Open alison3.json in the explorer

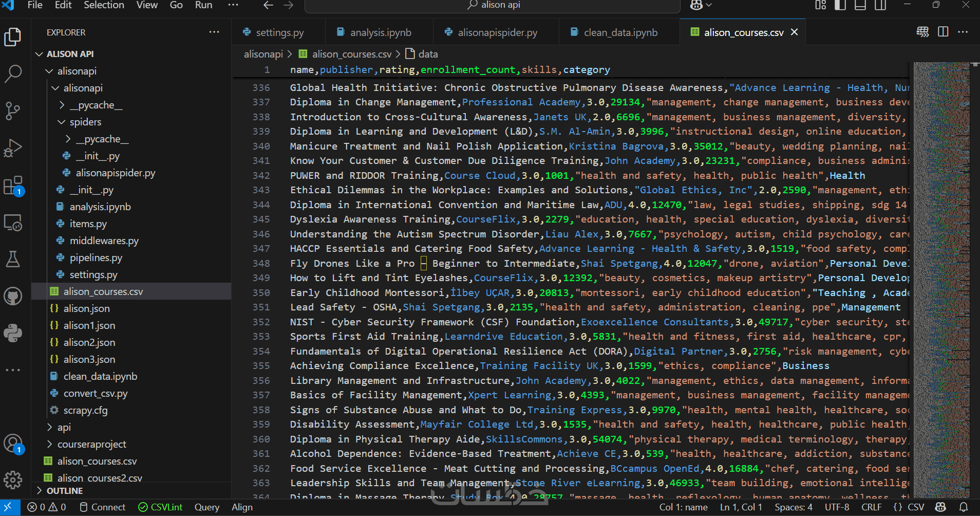click(x=89, y=359)
